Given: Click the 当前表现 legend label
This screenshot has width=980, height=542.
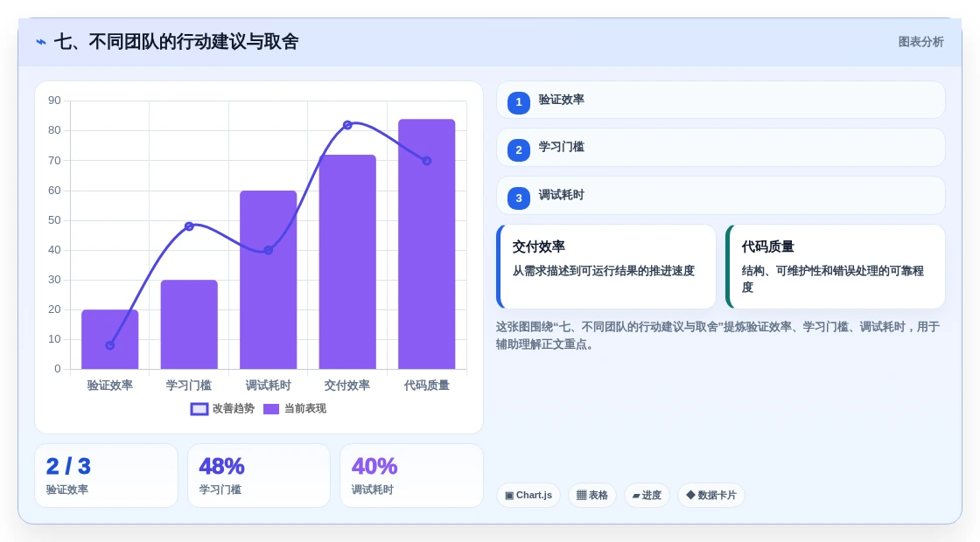Looking at the screenshot, I should (x=305, y=408).
